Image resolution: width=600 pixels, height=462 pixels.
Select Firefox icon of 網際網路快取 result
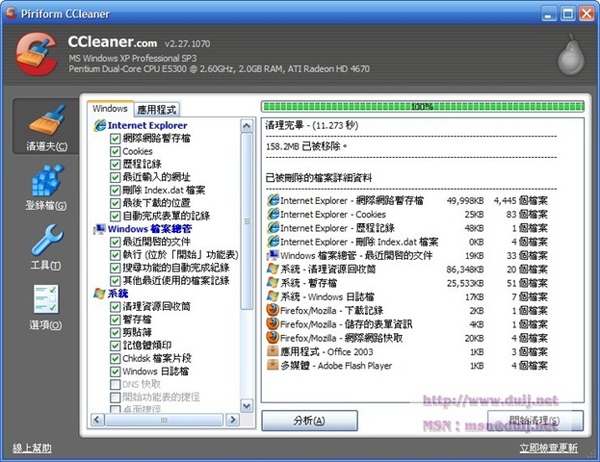point(272,338)
